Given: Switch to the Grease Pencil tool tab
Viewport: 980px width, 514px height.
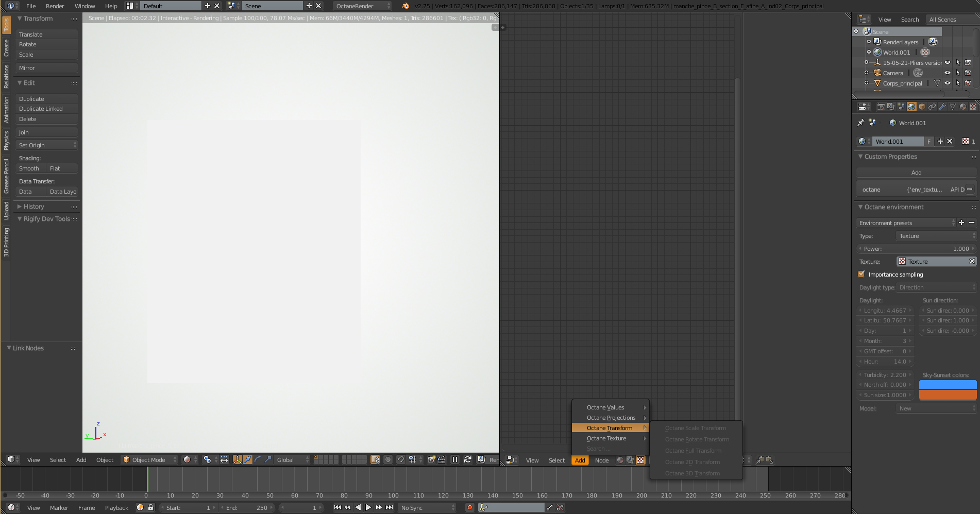Looking at the screenshot, I should click(6, 176).
